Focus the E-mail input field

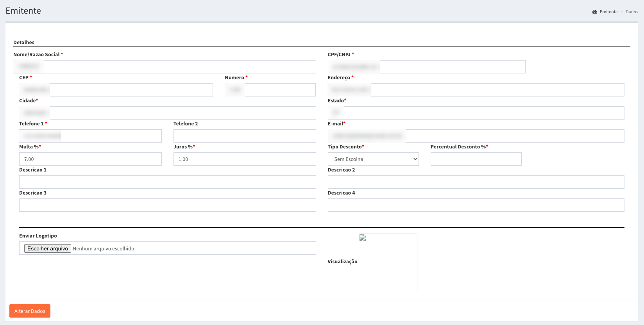(476, 136)
